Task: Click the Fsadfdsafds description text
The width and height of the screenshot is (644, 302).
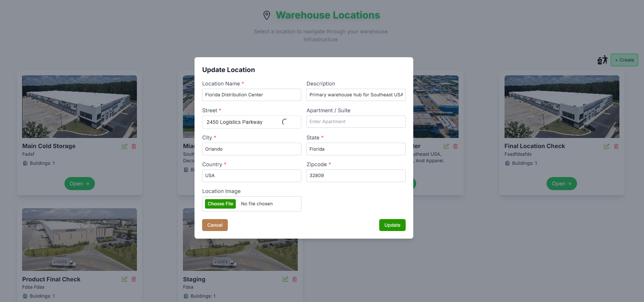Action: pos(518,154)
